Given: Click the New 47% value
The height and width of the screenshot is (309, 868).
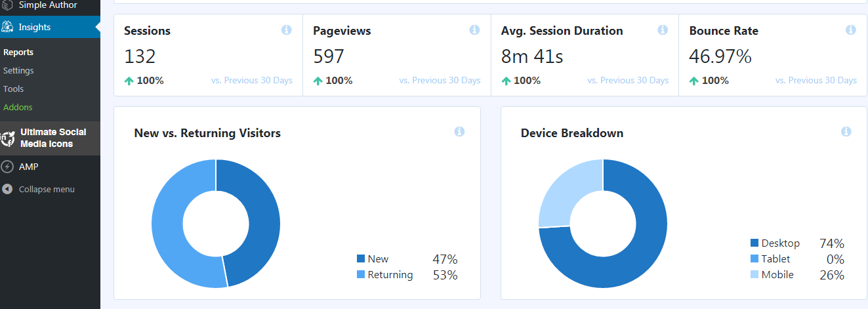Looking at the screenshot, I should (445, 259).
